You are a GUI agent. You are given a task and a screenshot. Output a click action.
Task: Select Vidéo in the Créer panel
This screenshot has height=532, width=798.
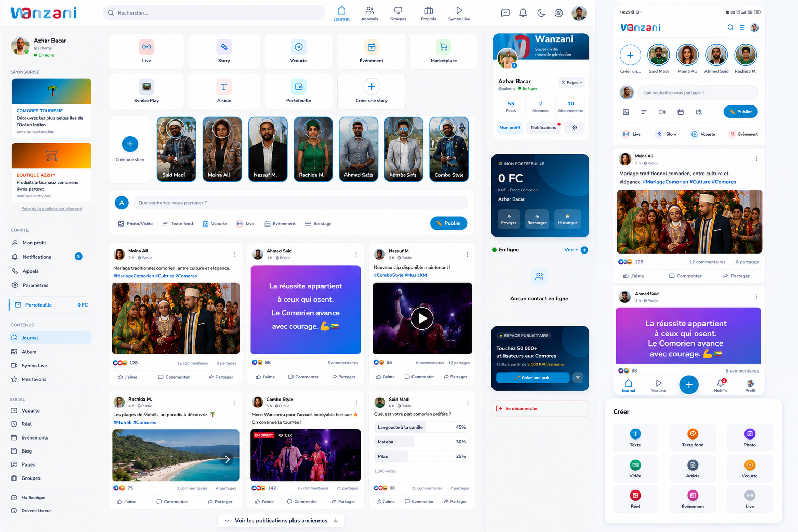pos(635,468)
